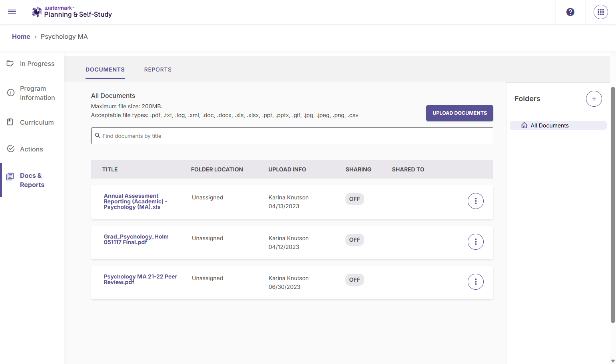Open options menu for Annual Assessment Reporting file
Screen dimensions: 616x364
coord(476,201)
